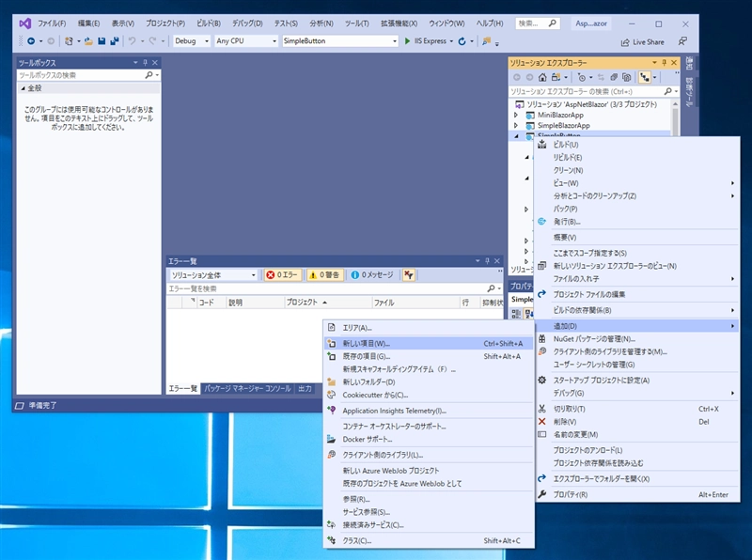Click NuGet パッケージの管理(N)... menu entry

(637, 339)
